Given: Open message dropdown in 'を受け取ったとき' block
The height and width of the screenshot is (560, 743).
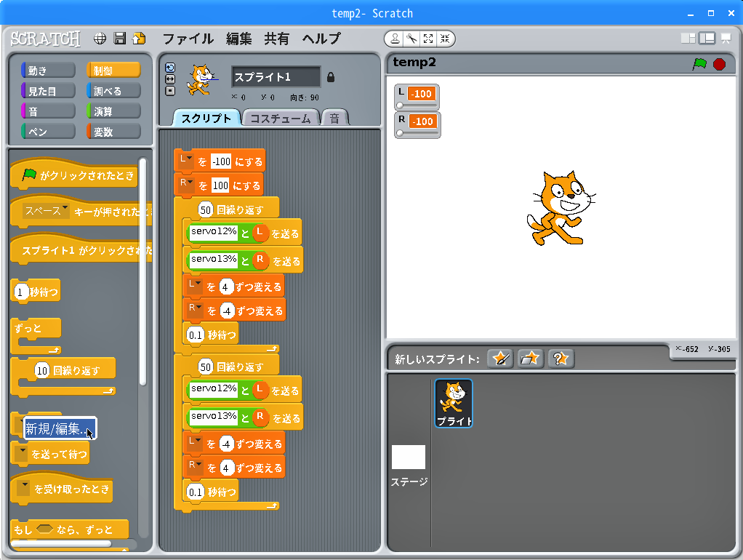Looking at the screenshot, I should (x=23, y=488).
